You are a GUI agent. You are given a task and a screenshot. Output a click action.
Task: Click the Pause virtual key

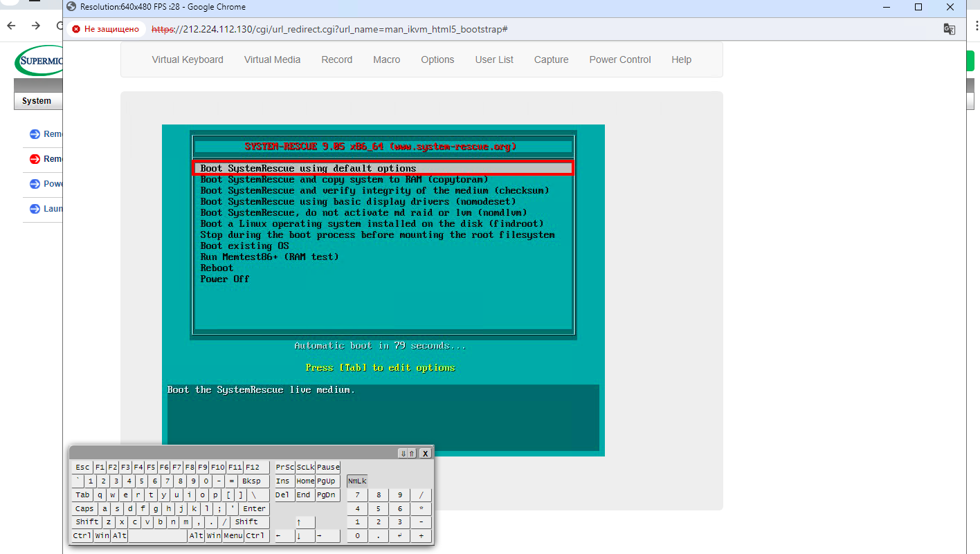[328, 468]
